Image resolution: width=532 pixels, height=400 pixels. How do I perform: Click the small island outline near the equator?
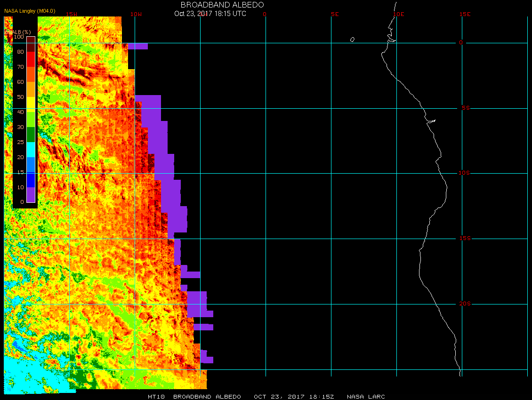(x=352, y=40)
